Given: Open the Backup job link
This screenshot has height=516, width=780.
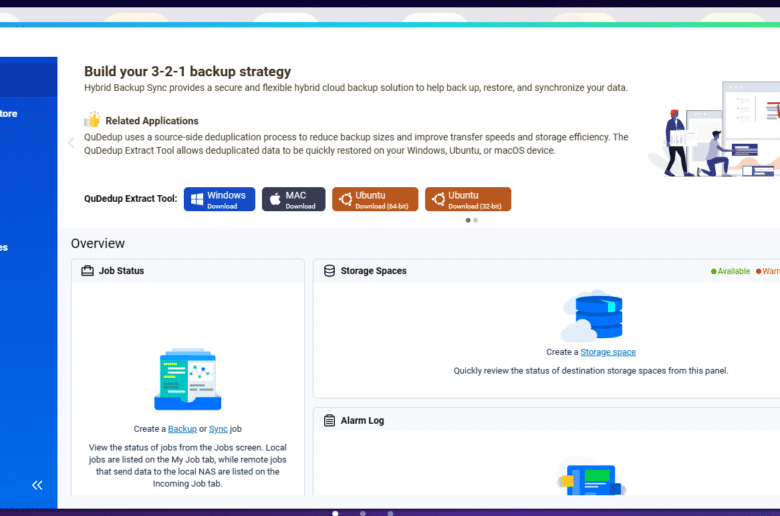Looking at the screenshot, I should tap(182, 429).
